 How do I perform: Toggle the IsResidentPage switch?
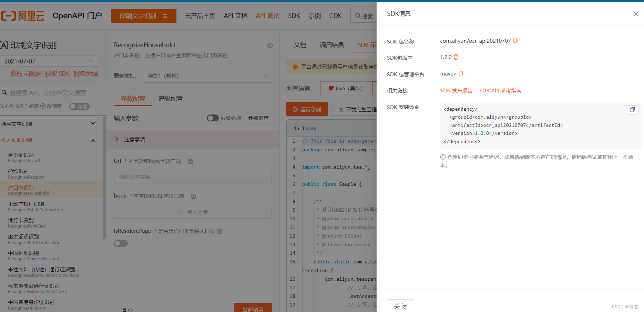point(121,243)
